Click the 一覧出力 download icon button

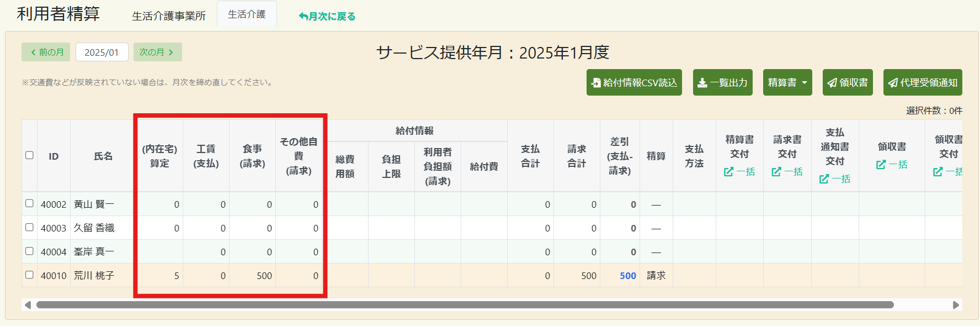tap(722, 82)
